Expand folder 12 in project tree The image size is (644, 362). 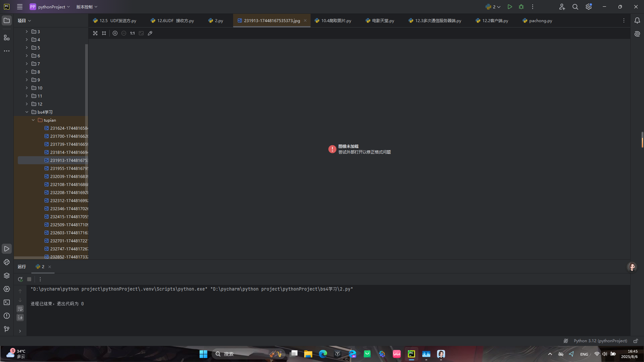click(x=27, y=104)
